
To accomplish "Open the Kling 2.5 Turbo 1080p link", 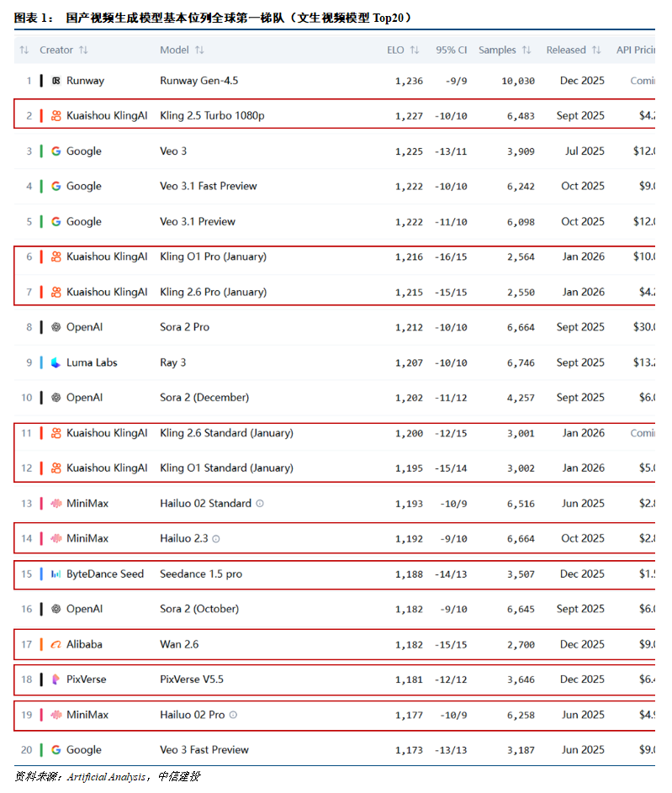I will click(212, 116).
